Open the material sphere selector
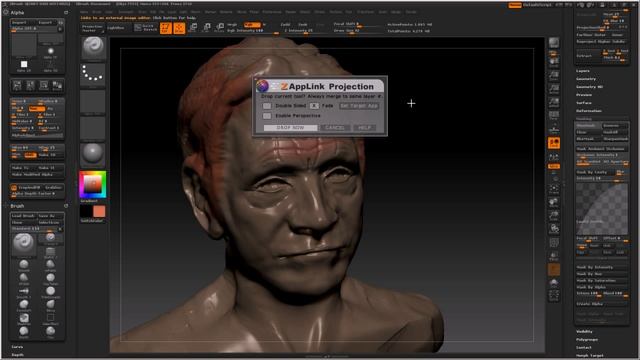Screen dimensions: 640x360 (93, 154)
